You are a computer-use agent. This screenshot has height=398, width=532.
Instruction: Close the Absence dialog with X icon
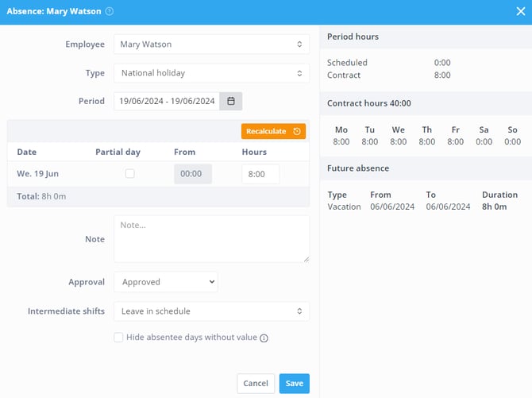520,11
